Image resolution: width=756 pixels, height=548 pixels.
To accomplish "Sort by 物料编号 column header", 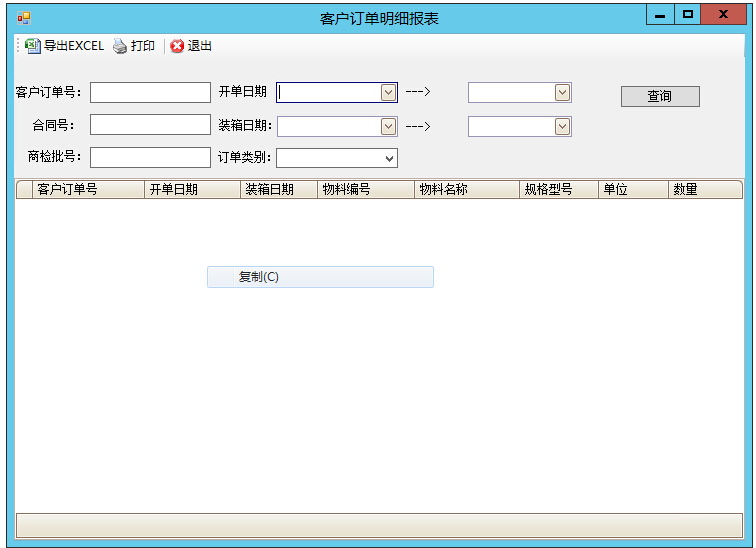I will coord(366,189).
